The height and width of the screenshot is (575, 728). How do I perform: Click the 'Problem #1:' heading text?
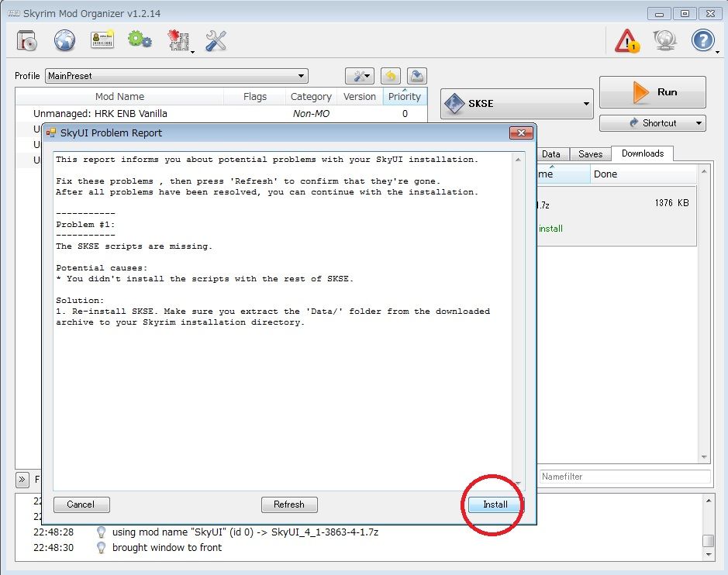(x=85, y=225)
